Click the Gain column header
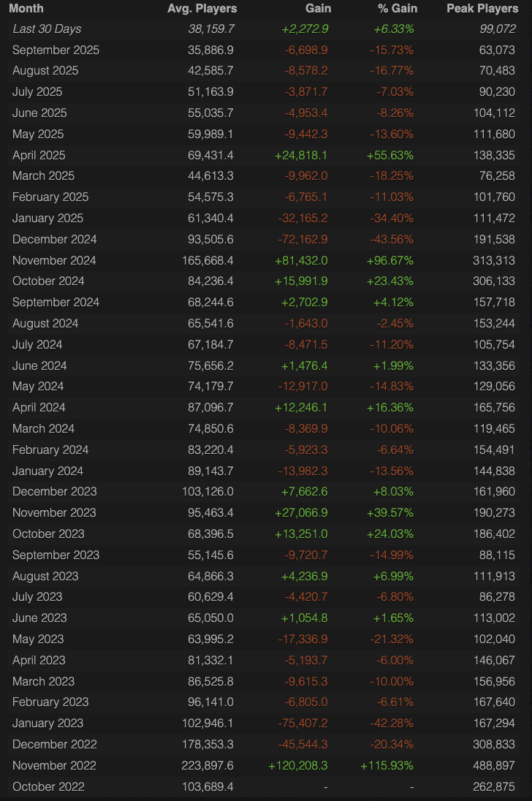 [318, 8]
